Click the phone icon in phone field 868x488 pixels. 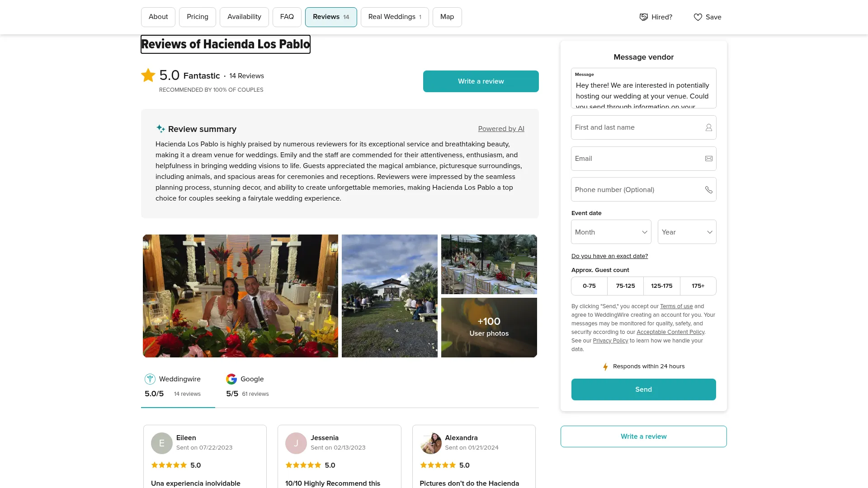pyautogui.click(x=708, y=190)
